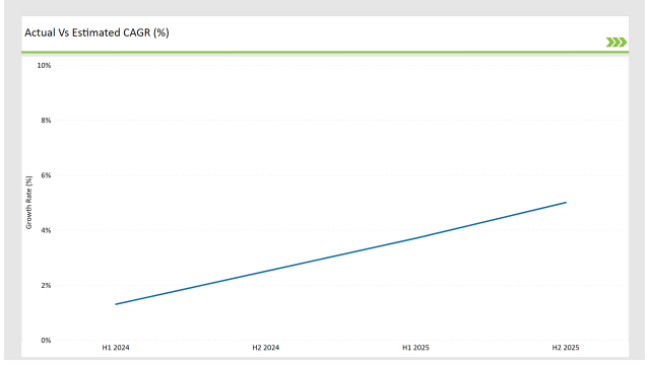Click the dotted 8% gridline
Screen dimensions: 650x365
(340, 120)
